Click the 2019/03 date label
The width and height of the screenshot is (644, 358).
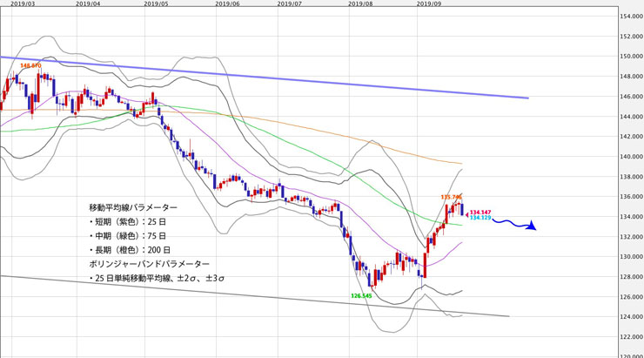22,3
